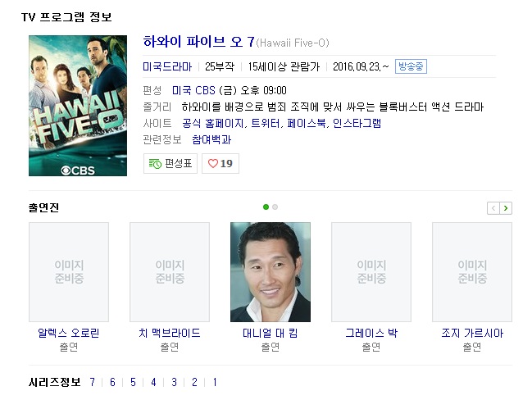Open the 편성표 schedule button
532x400 pixels.
[171, 164]
